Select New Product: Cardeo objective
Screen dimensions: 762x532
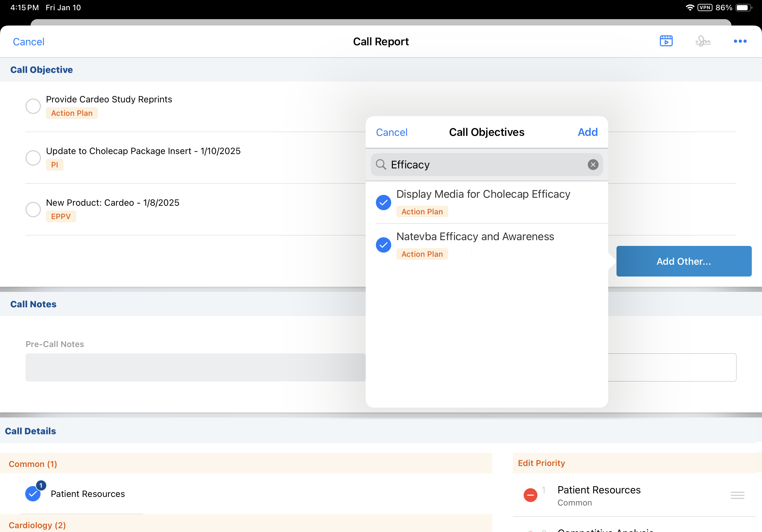pyautogui.click(x=33, y=209)
